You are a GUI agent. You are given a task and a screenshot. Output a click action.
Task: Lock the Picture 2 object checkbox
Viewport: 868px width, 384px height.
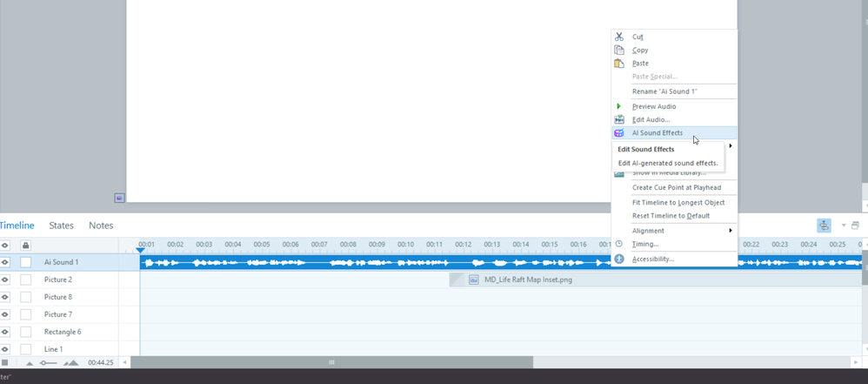pyautogui.click(x=25, y=280)
